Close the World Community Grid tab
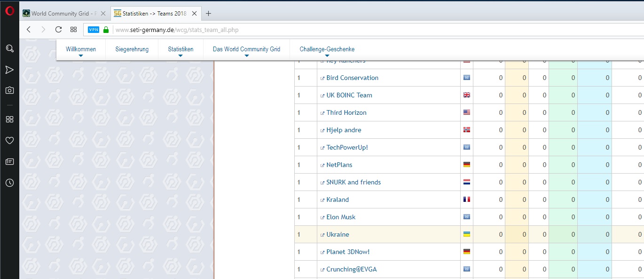This screenshot has height=279, width=644. pyautogui.click(x=103, y=14)
